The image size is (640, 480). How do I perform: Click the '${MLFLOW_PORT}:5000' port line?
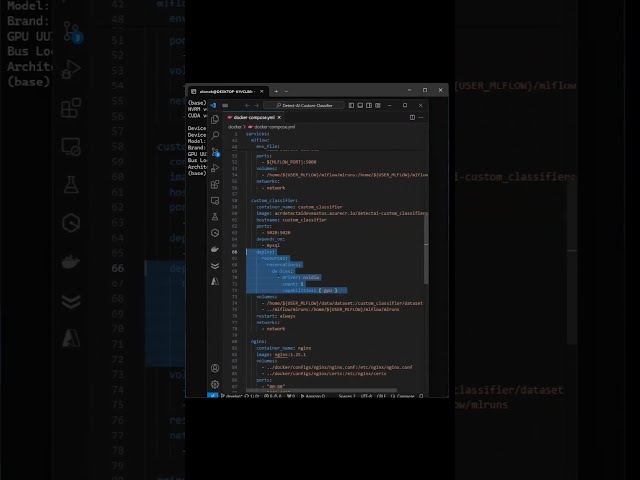coord(291,162)
